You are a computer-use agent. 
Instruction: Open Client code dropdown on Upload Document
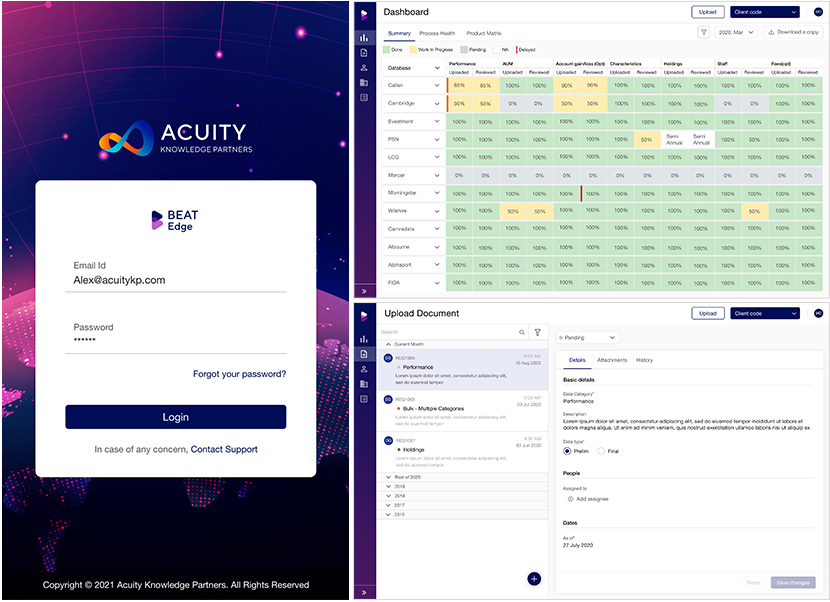pos(764,313)
